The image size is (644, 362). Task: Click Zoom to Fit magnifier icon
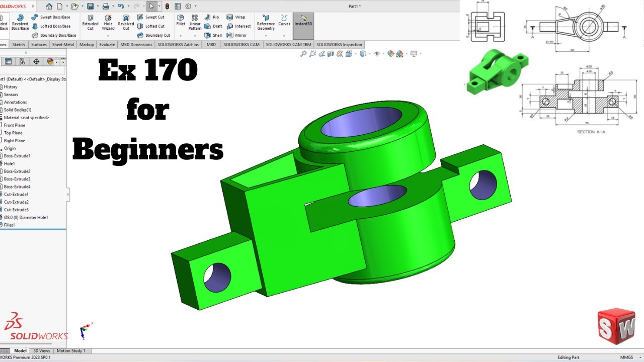tap(303, 54)
